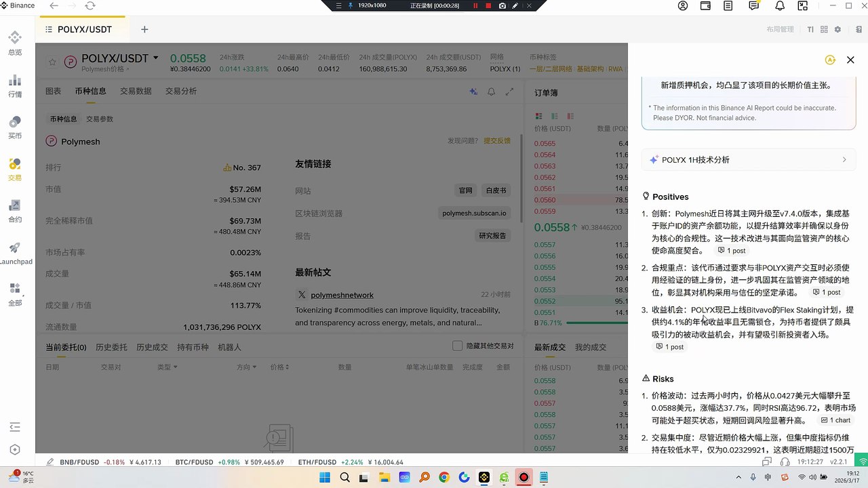Expand the chart panel fullscreen

509,91
